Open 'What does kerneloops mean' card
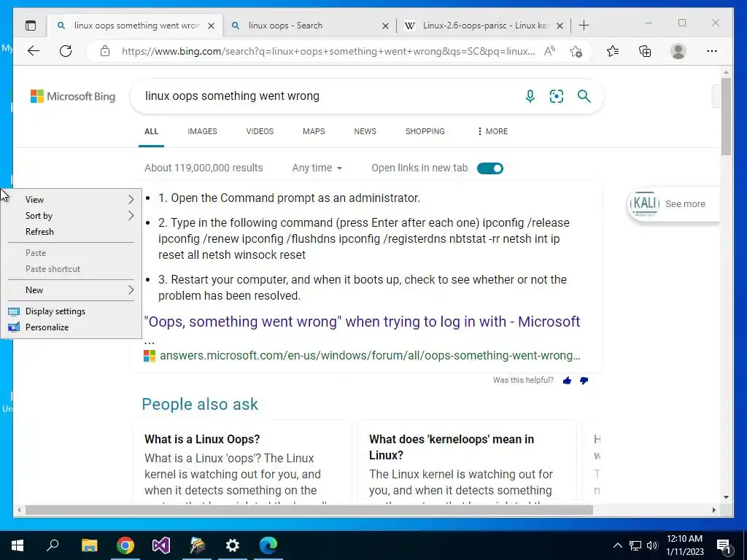 pos(466,461)
